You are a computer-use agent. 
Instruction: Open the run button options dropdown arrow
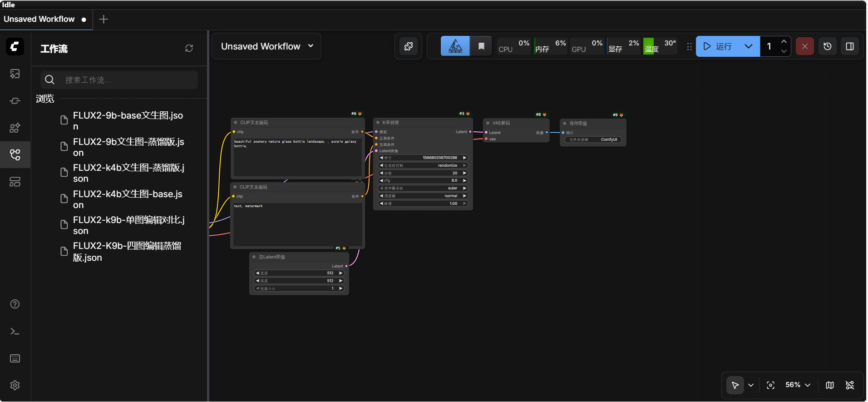[x=749, y=46]
